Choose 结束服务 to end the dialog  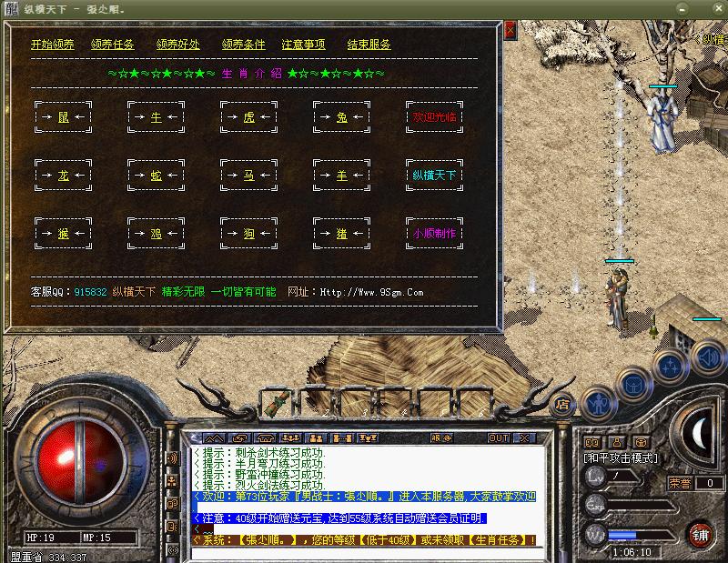[369, 45]
